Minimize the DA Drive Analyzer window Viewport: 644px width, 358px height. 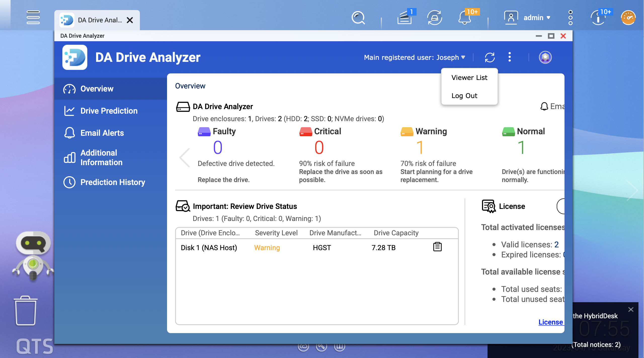(x=539, y=36)
